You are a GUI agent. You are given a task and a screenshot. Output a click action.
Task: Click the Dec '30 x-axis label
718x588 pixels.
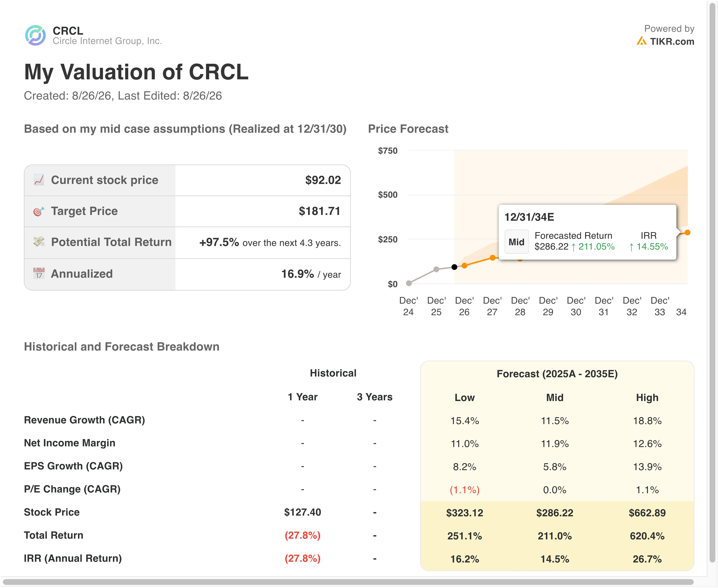pos(576,306)
